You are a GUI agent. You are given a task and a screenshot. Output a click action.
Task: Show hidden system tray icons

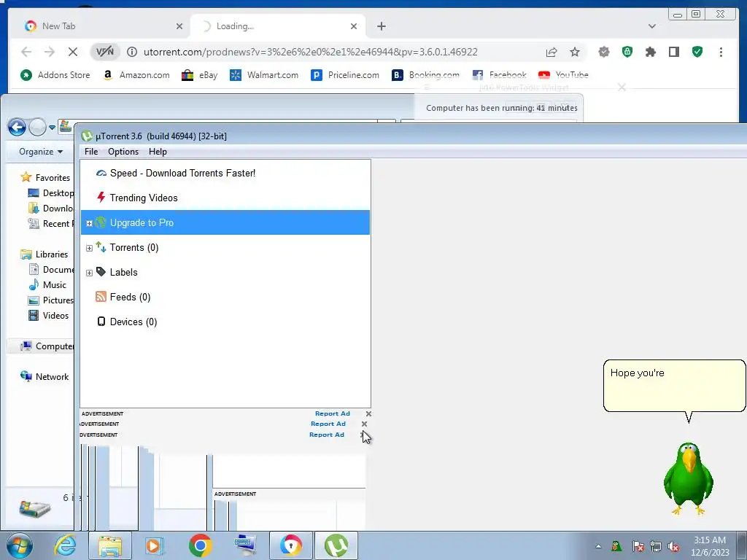pos(598,546)
